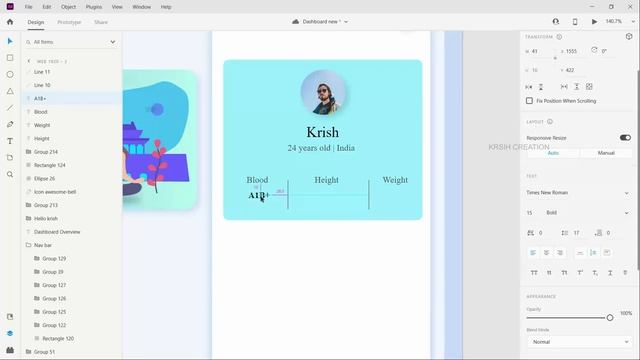Viewport: 640px width, 360px height.
Task: Open the Object menu
Action: point(69,7)
